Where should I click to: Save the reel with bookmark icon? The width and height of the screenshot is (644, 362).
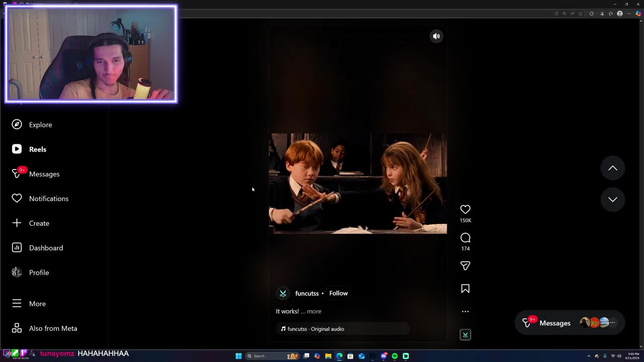tap(465, 289)
